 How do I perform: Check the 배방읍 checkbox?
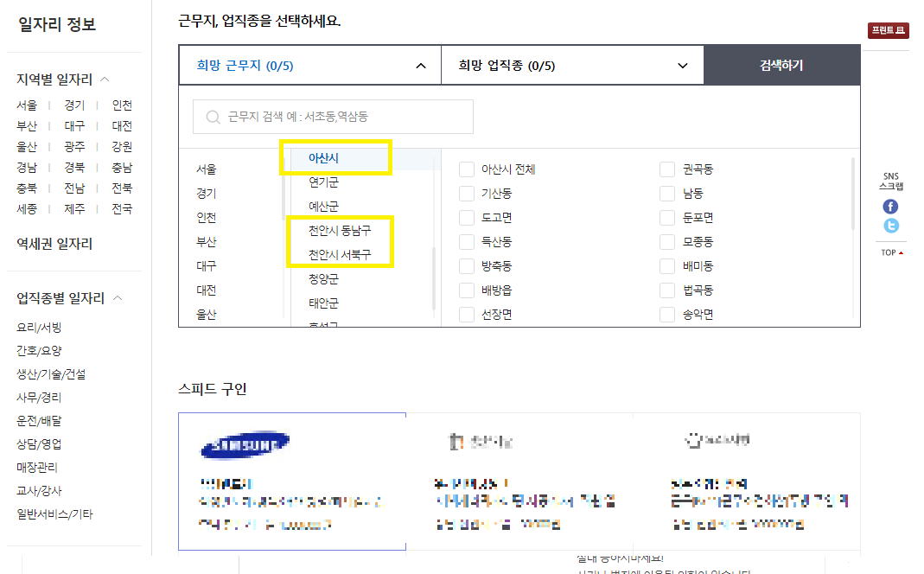coord(467,290)
